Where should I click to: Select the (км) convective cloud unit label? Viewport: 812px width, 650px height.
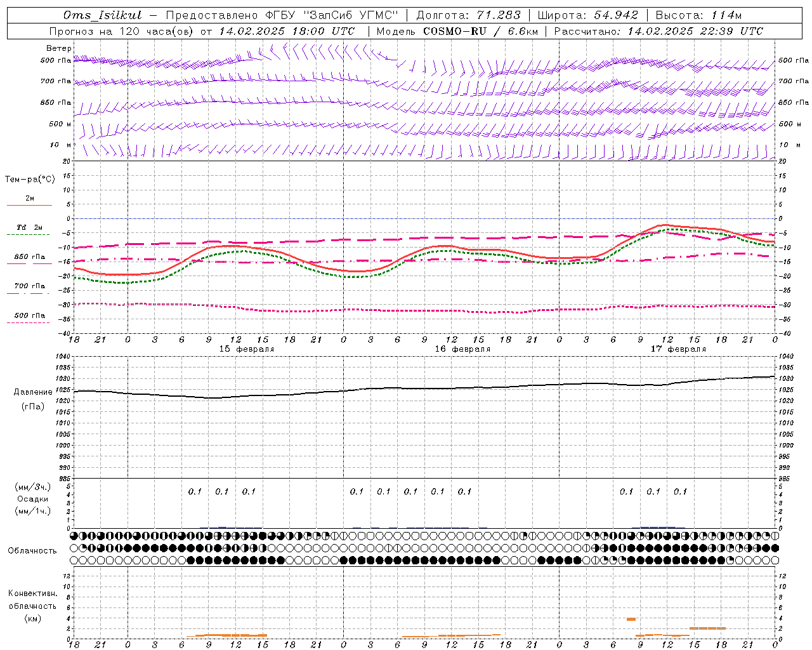pyautogui.click(x=32, y=618)
